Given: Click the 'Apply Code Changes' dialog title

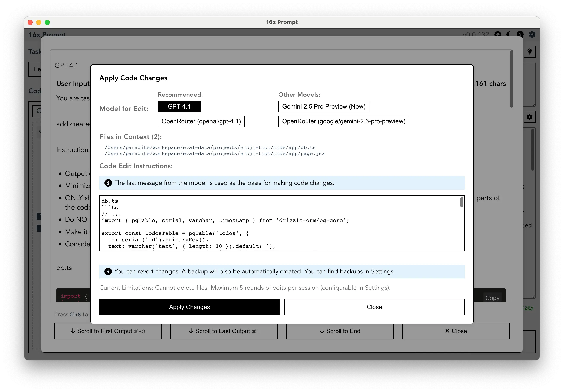Looking at the screenshot, I should click(133, 78).
